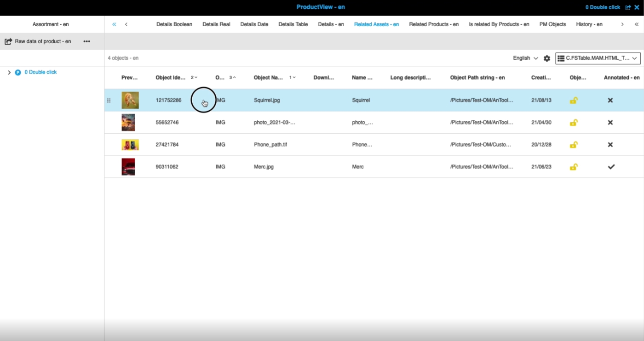Sort by Object Name column header
Viewport: 644px width, 341px height.
click(x=268, y=78)
